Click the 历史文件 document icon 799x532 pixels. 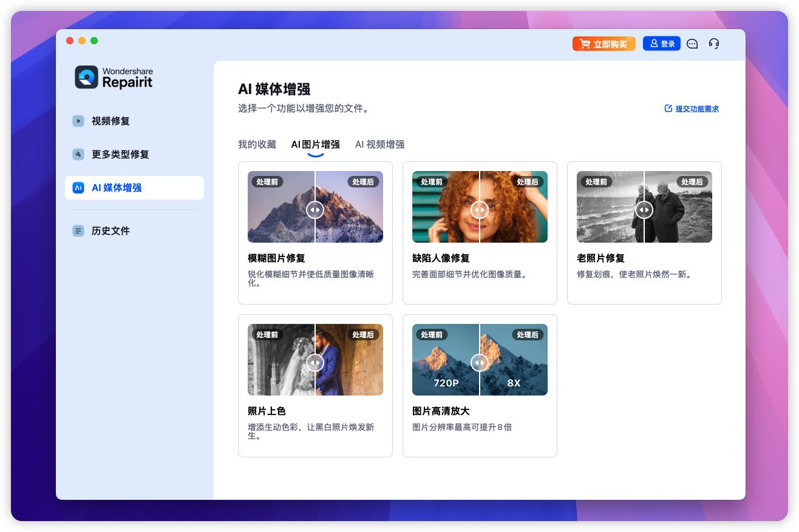point(78,231)
